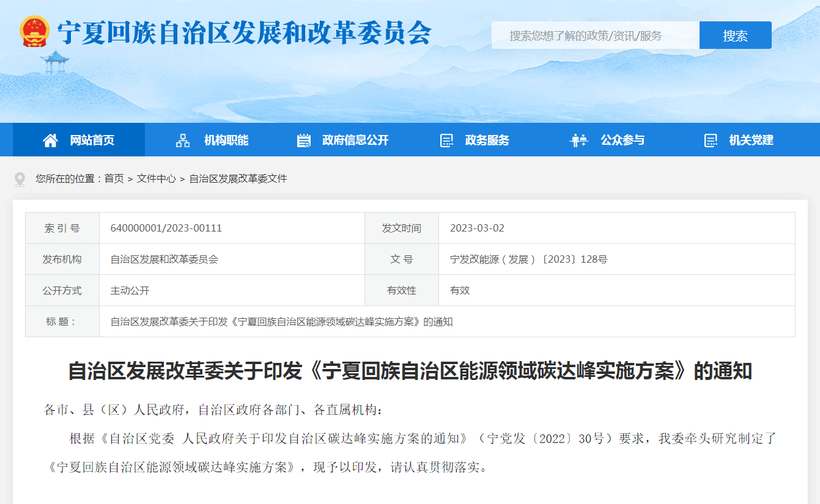Click the calendar icon beside 政府信息公开
Viewport: 820px width, 504px height.
pyautogui.click(x=304, y=141)
